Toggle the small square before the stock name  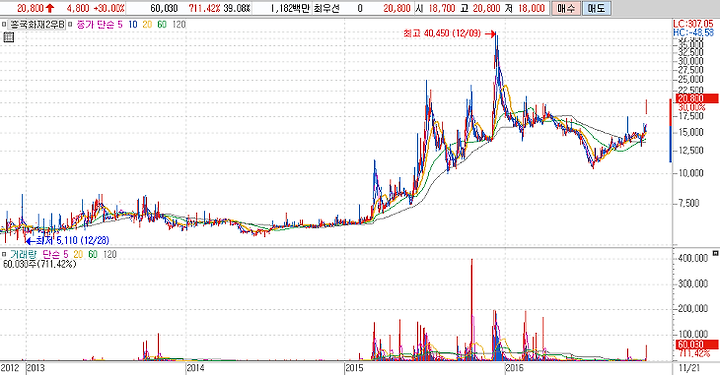tap(4, 24)
